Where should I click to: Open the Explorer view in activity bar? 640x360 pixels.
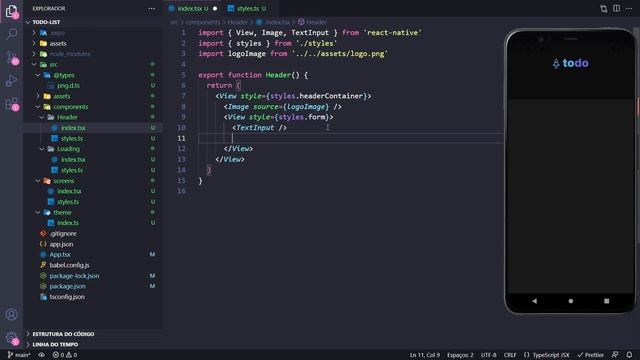pos(11,11)
